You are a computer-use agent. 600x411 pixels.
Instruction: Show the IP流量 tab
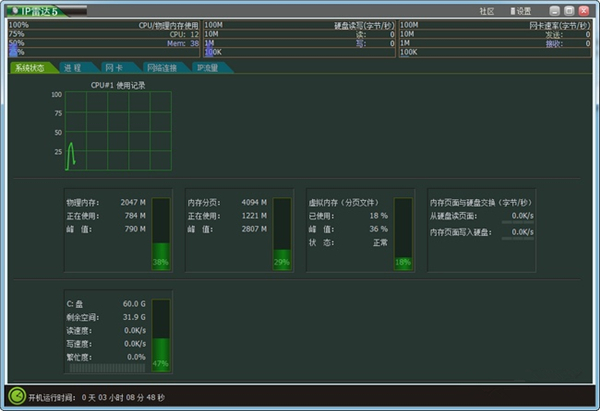click(x=209, y=68)
